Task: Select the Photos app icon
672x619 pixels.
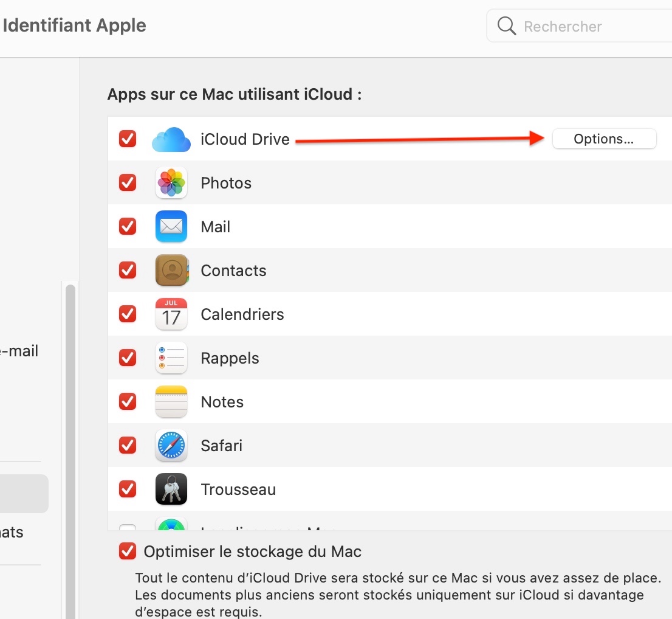Action: [171, 183]
